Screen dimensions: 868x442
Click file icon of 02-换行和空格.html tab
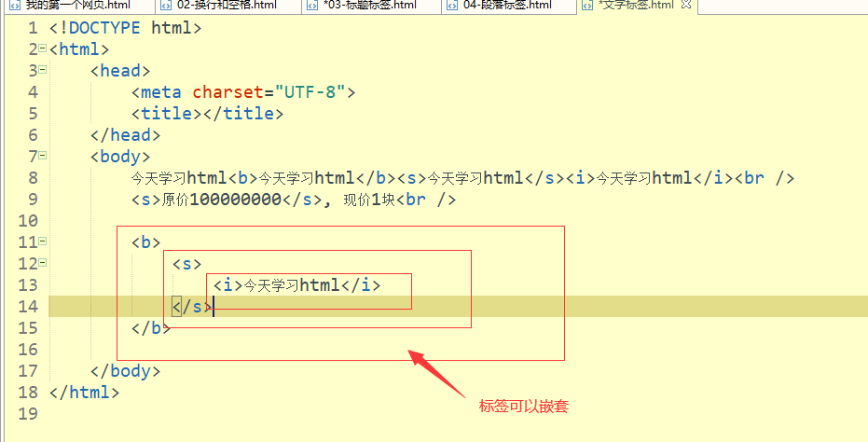pyautogui.click(x=166, y=6)
